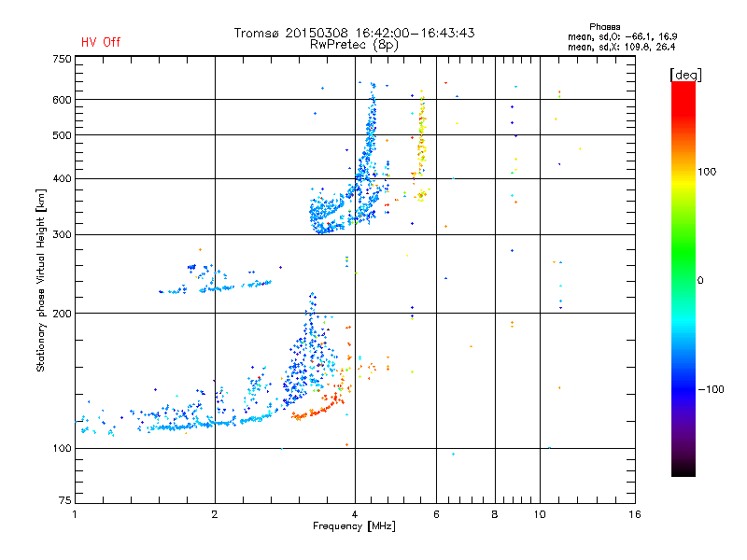The height and width of the screenshot is (560, 747).
Task: Click the x-axis tick label '8'
Action: click(495, 514)
